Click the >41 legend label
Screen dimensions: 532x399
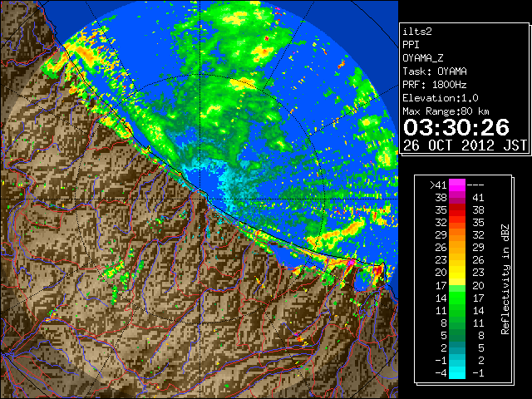438,185
